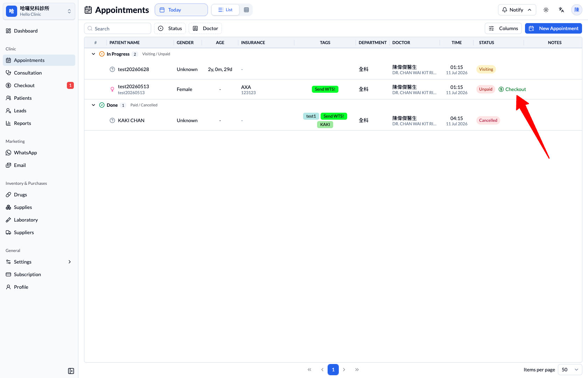Sort by TIME column header

click(456, 43)
